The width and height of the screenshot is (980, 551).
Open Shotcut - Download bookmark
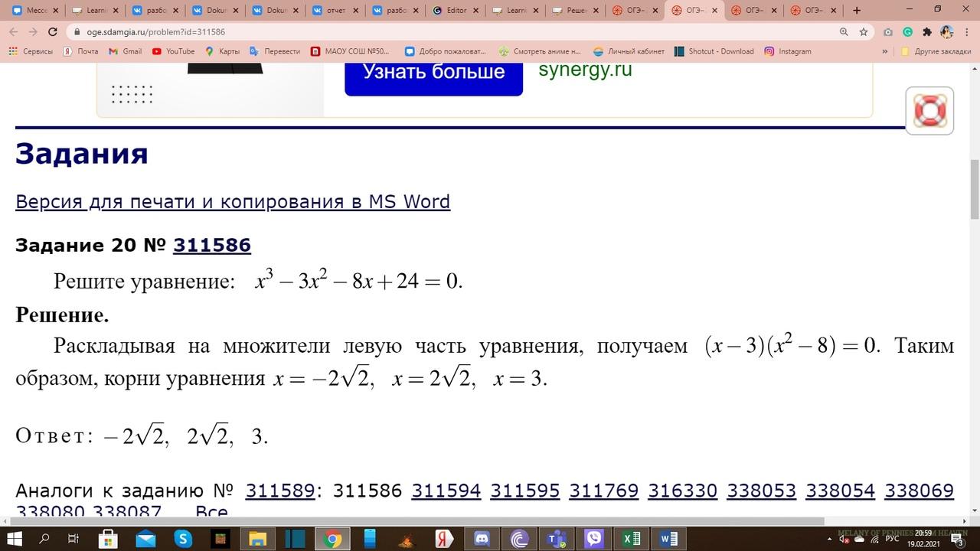[714, 51]
